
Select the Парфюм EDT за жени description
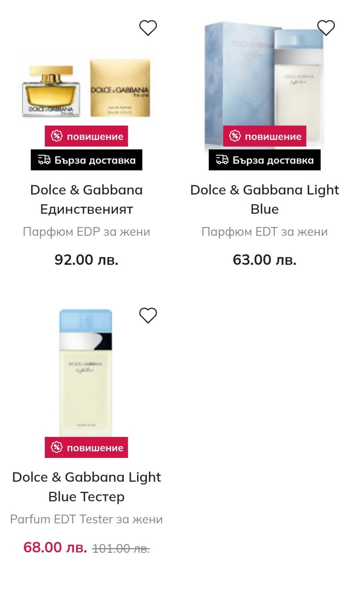pos(265,232)
